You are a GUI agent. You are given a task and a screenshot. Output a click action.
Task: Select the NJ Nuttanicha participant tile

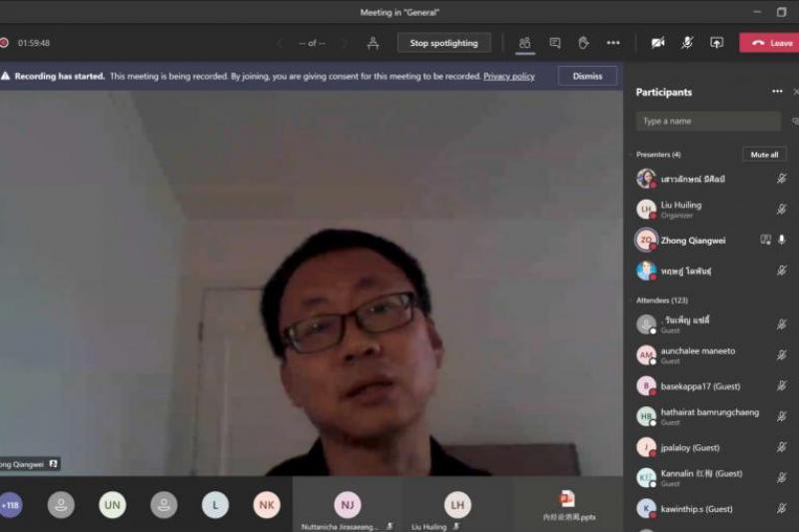[347, 505]
